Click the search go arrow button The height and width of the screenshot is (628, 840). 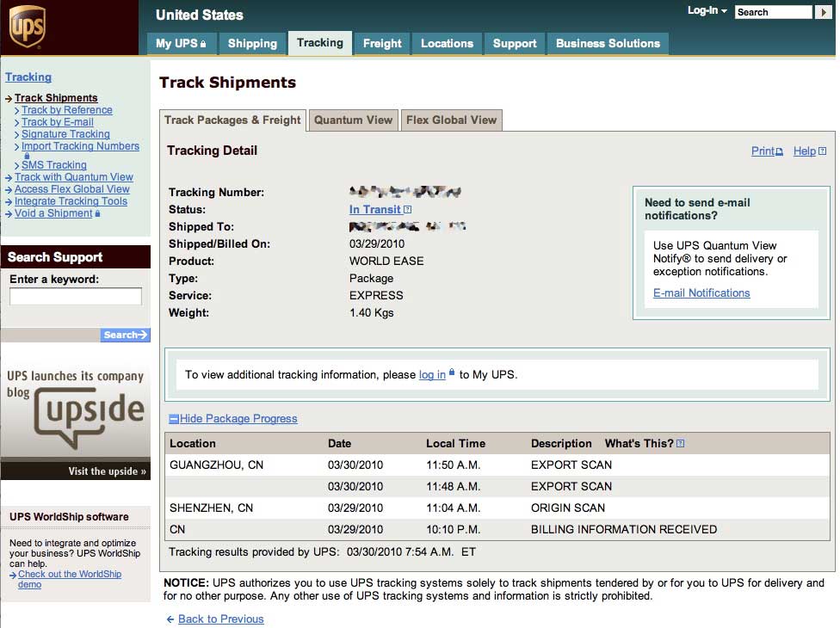click(823, 12)
